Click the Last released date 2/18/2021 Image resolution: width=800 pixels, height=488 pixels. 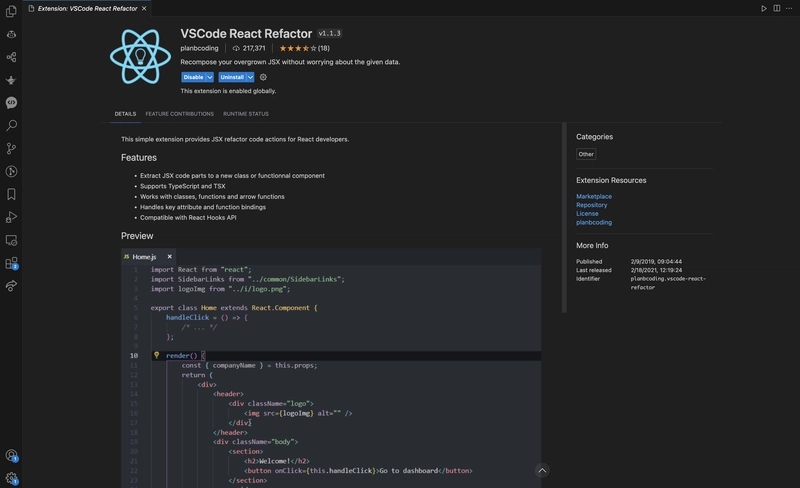[656, 270]
